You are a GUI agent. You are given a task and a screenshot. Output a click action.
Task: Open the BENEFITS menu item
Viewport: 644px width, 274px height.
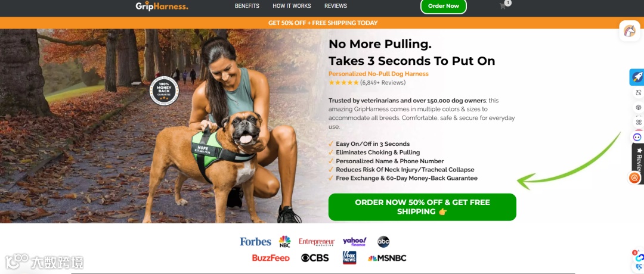[x=247, y=6]
